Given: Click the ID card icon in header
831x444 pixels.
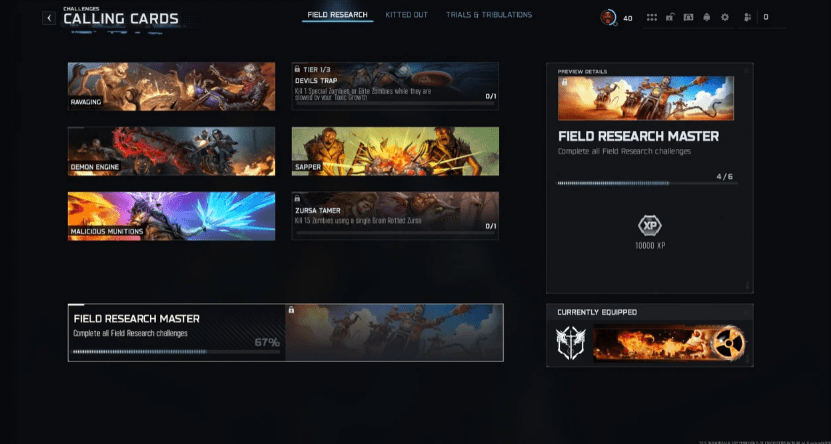Looking at the screenshot, I should coord(688,18).
